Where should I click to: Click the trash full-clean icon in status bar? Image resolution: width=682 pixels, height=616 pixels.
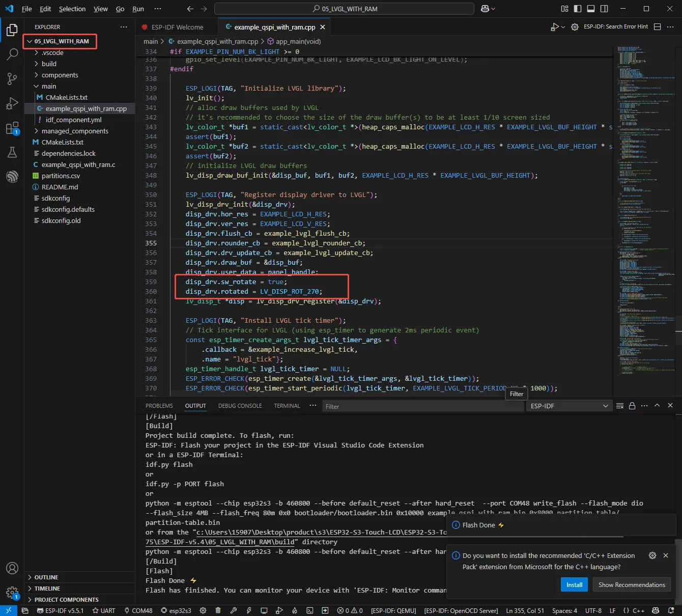218,610
